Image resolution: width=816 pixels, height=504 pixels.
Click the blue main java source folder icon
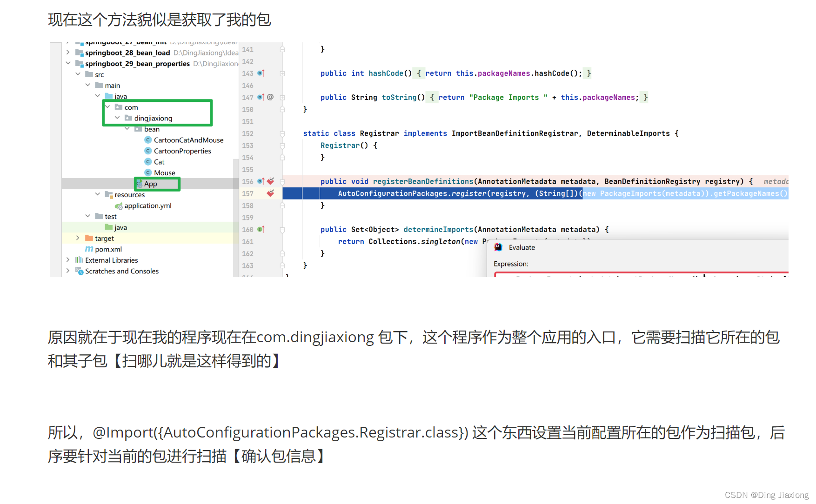109,96
